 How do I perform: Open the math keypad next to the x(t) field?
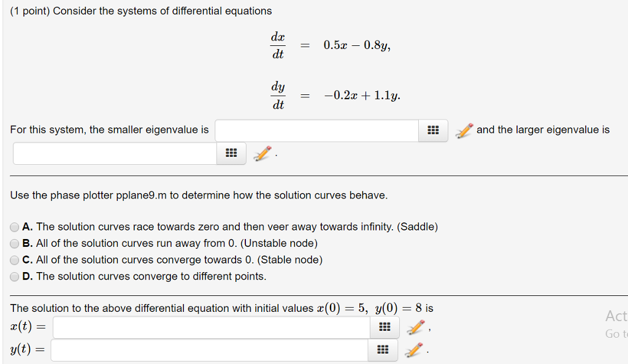pyautogui.click(x=384, y=327)
